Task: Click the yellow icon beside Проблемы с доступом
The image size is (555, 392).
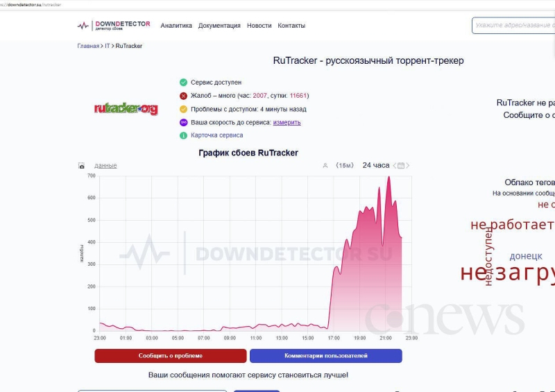Action: [x=183, y=109]
